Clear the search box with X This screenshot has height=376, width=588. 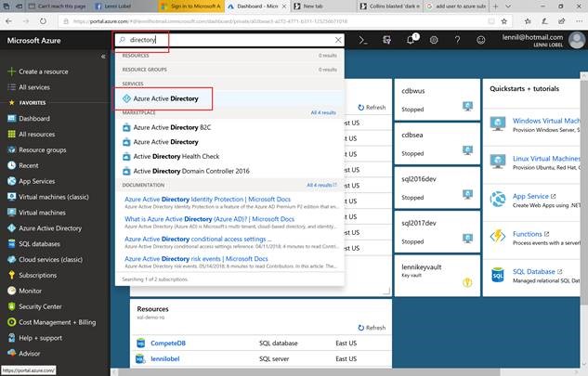pyautogui.click(x=338, y=40)
